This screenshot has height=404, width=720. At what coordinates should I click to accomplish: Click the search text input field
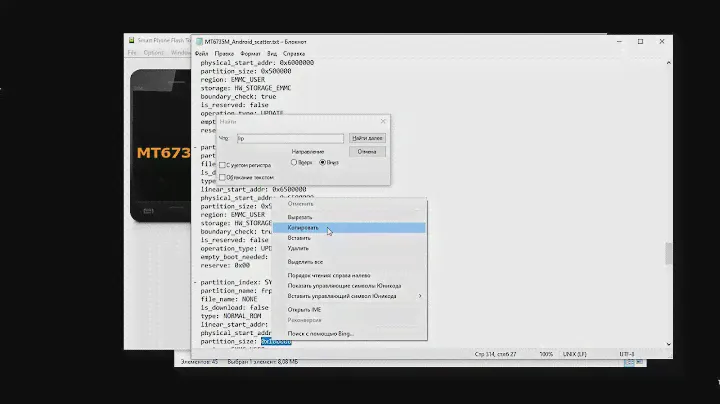(x=290, y=138)
